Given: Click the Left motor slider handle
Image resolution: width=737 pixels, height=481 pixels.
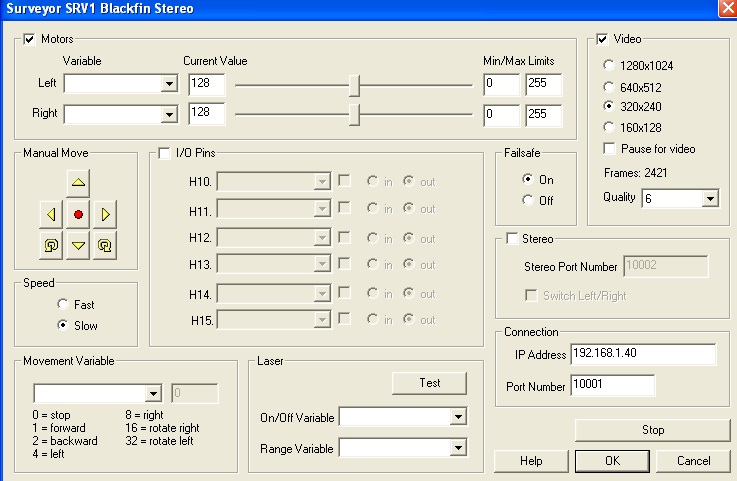Looking at the screenshot, I should click(354, 86).
